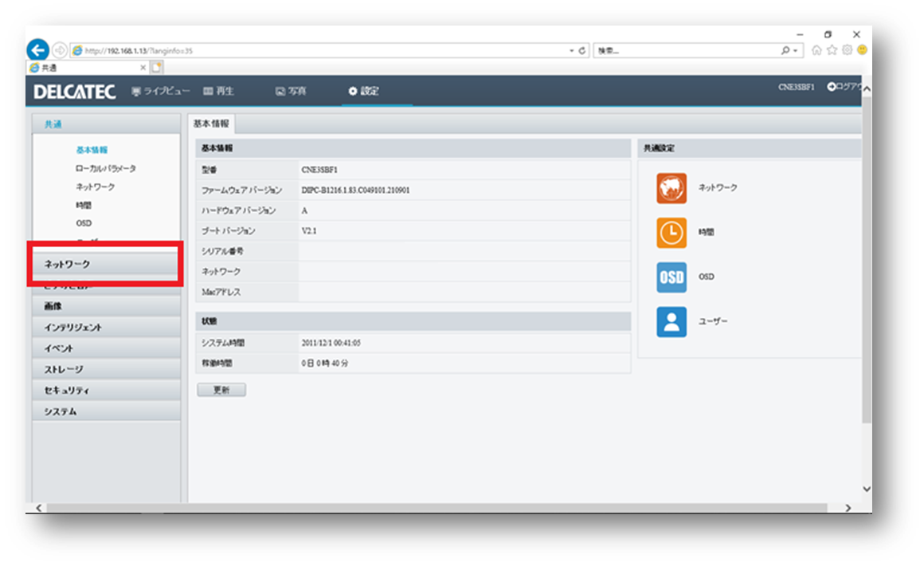Expand the 画像 sidebar section
924x566 pixels.
(106, 306)
